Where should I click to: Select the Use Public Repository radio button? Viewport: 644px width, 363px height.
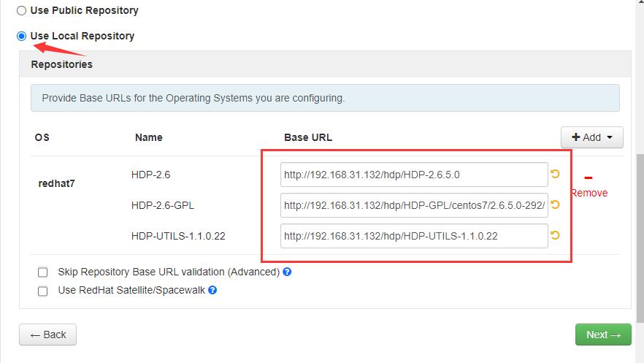click(x=21, y=11)
